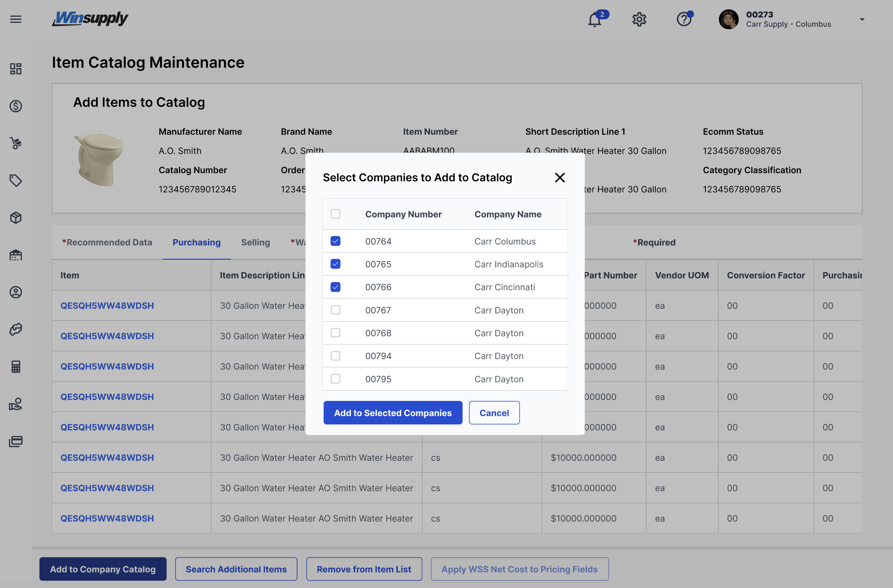Click Add to Selected Companies button

click(x=393, y=413)
